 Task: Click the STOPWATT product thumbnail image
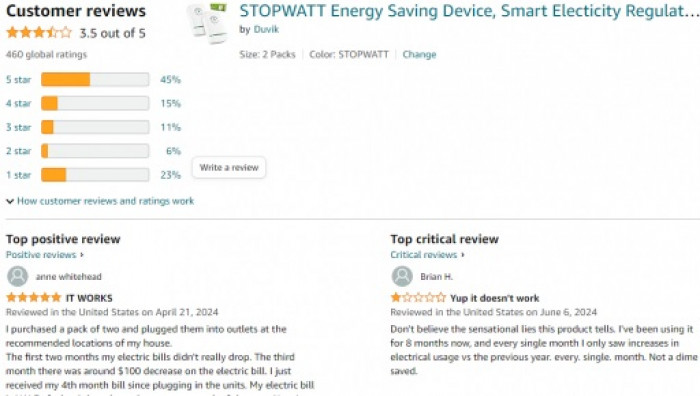click(207, 24)
